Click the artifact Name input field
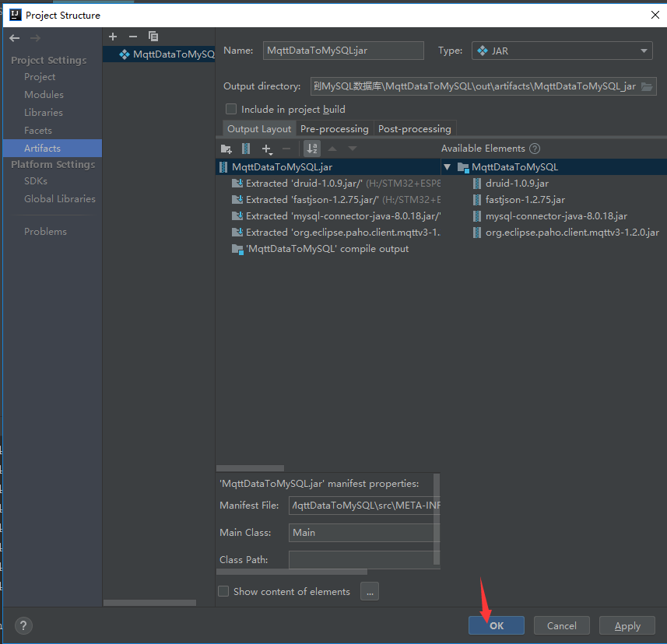667x644 pixels. pyautogui.click(x=343, y=51)
